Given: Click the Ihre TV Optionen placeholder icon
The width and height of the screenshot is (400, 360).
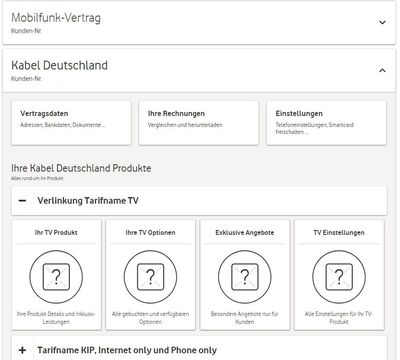Looking at the screenshot, I should pos(150,277).
